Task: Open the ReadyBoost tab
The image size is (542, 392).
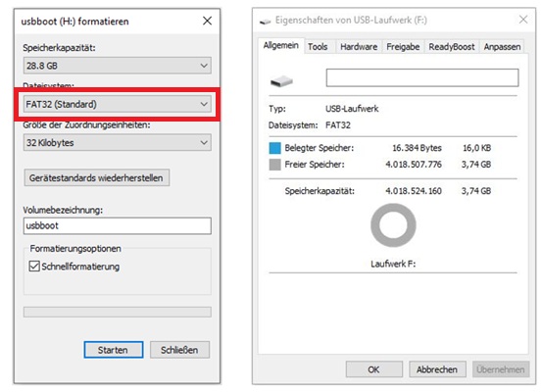Action: click(452, 47)
